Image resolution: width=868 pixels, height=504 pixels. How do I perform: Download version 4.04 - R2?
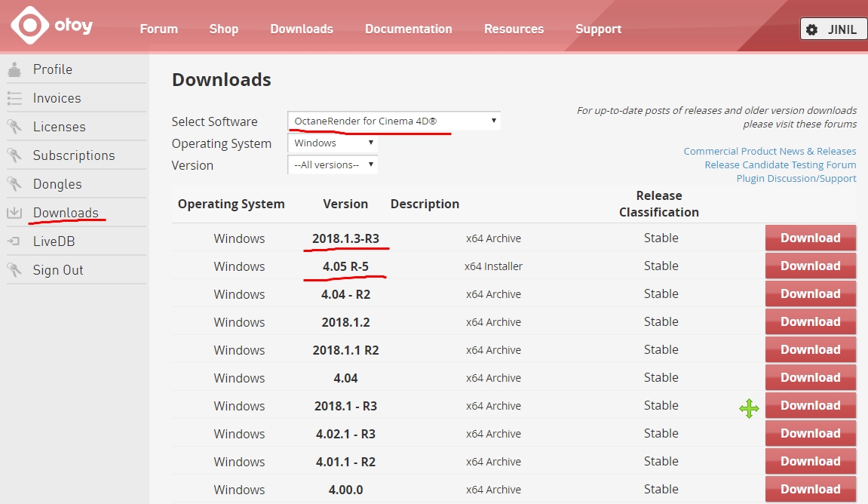[811, 294]
